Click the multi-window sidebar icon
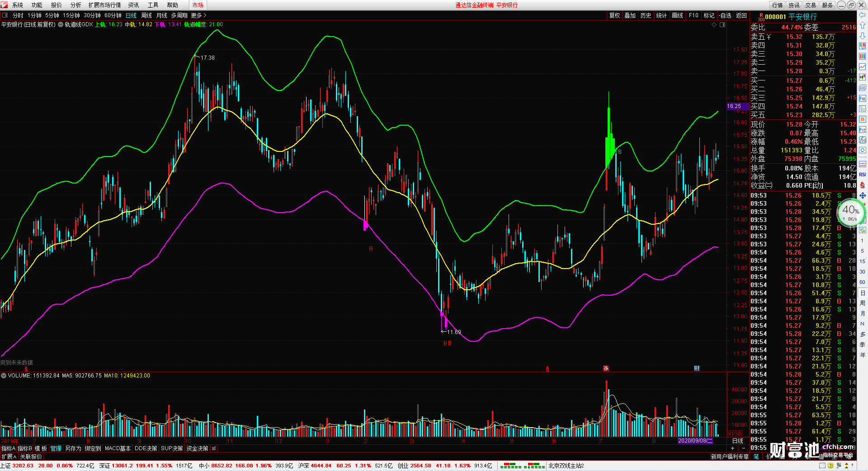The width and height of the screenshot is (868, 471). [x=863, y=88]
